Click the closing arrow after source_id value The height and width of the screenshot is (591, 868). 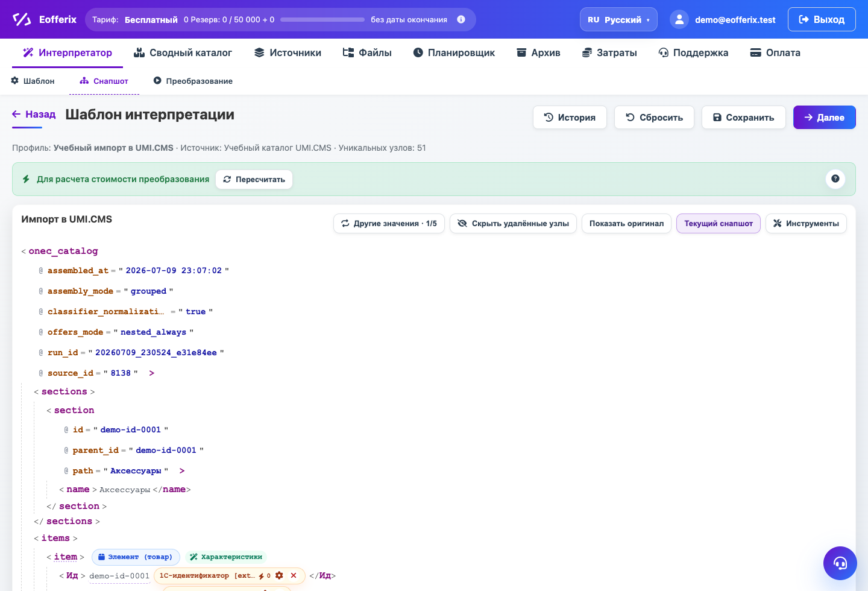coord(152,373)
